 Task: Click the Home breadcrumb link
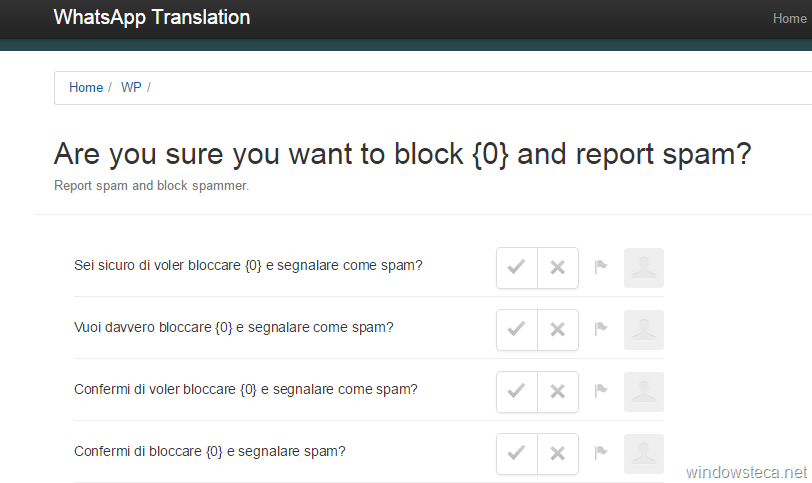pyautogui.click(x=86, y=87)
